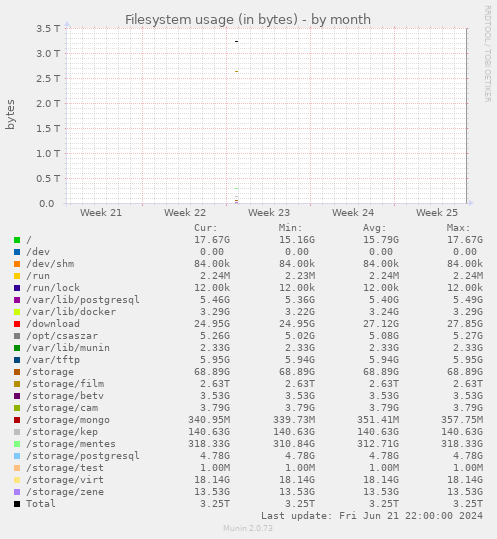Click the Week 25 axis label
Screen dimensions: 497x539
click(x=437, y=213)
